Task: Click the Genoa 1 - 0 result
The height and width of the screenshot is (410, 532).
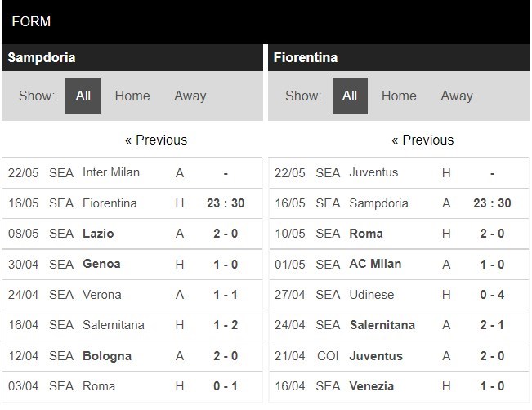Action: tap(224, 264)
